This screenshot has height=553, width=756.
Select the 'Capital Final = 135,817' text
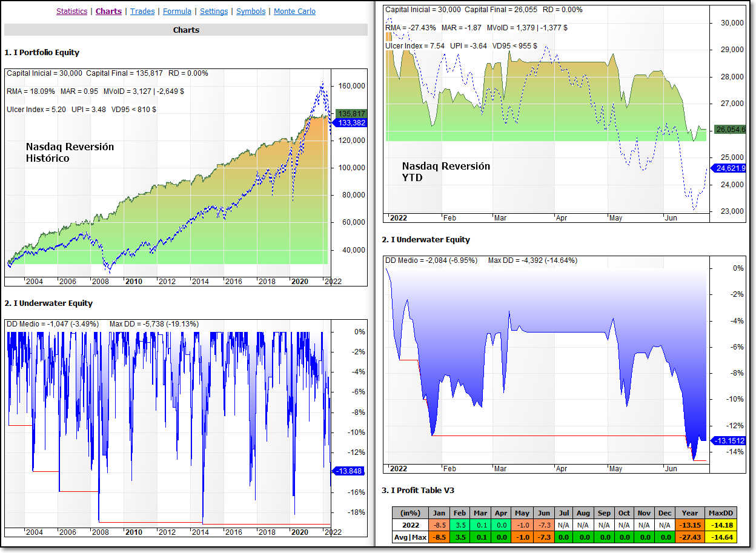[x=124, y=73]
